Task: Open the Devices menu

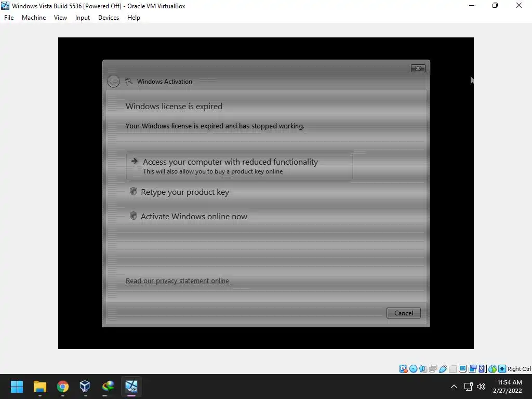Action: coord(109,18)
